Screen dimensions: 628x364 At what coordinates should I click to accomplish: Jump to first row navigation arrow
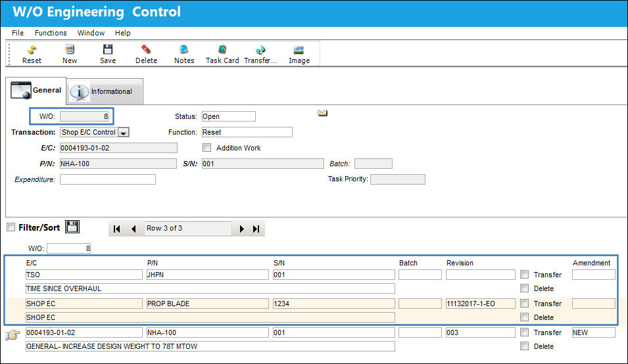(116, 229)
